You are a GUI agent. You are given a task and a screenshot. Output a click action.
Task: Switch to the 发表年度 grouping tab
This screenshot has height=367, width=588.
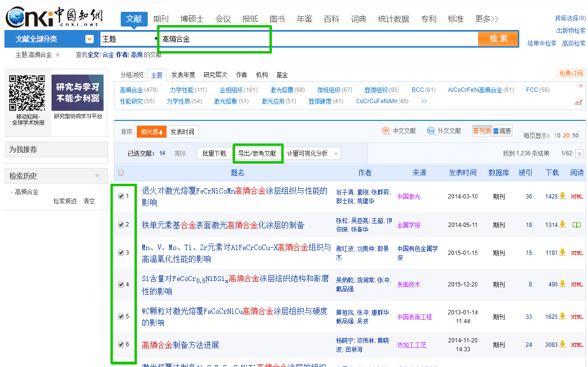[x=182, y=75]
